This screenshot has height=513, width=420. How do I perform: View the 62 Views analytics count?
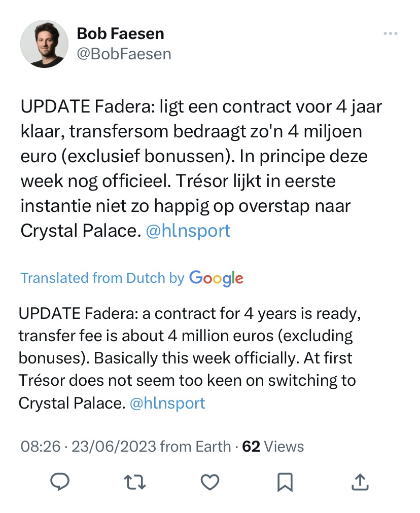[x=273, y=447]
